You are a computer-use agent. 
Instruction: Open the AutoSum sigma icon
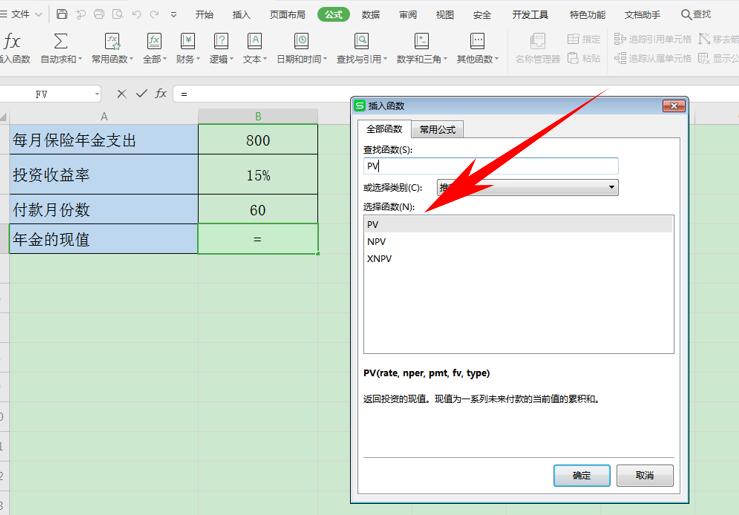(60, 41)
